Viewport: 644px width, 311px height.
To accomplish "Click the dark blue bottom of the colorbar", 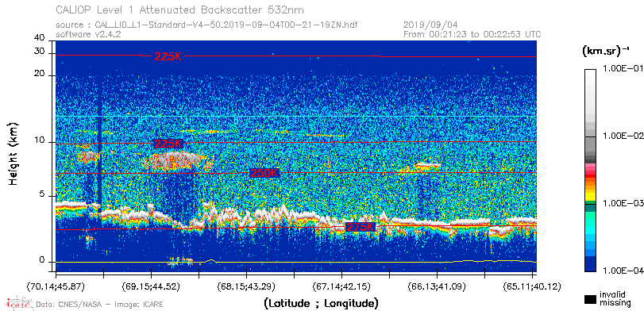I will 591,264.
